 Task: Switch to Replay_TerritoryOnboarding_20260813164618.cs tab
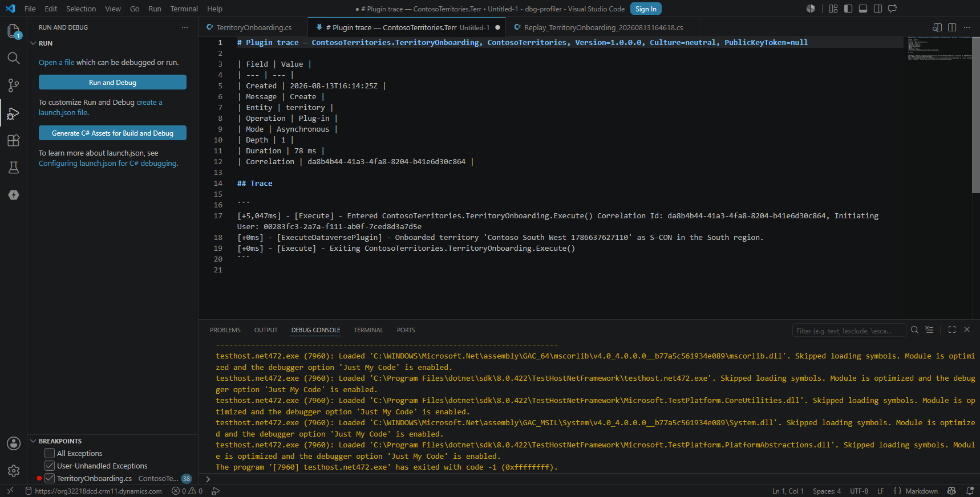pyautogui.click(x=603, y=27)
